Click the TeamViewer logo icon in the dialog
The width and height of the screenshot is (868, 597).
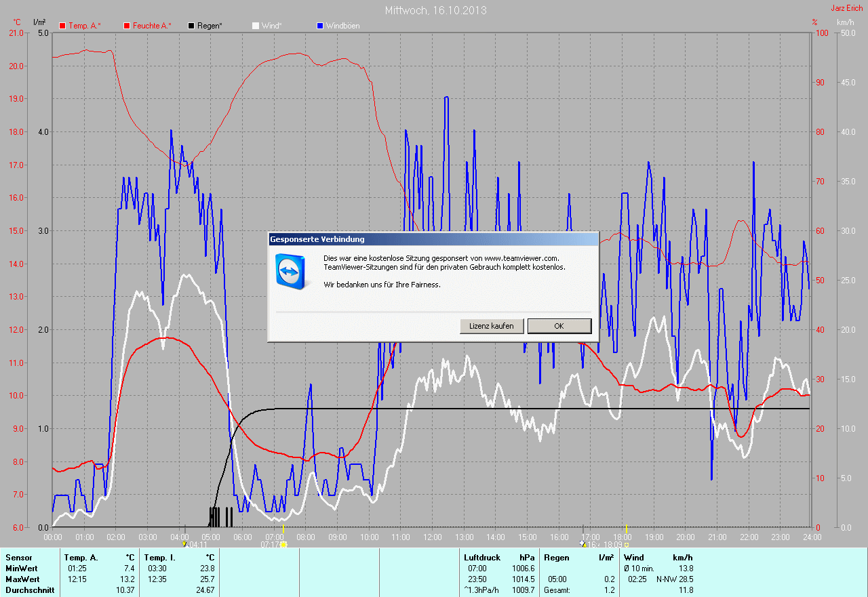tap(292, 270)
